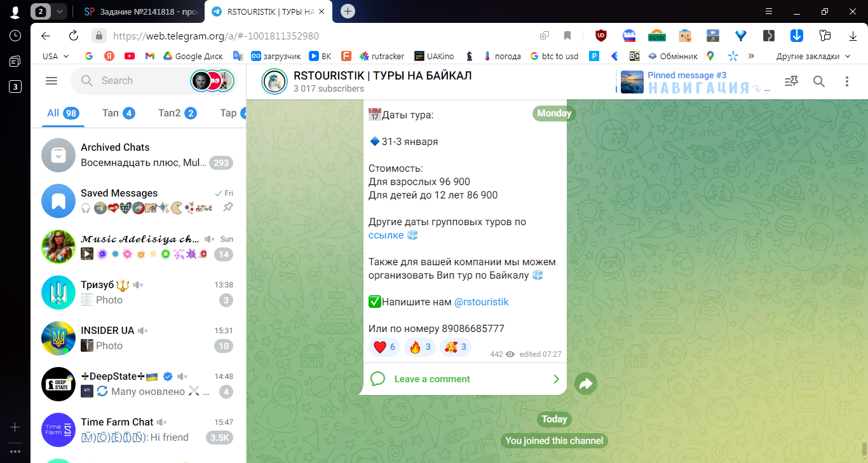The image size is (868, 463).
Task: Click the pinned message sunset thumbnail
Action: click(632, 82)
